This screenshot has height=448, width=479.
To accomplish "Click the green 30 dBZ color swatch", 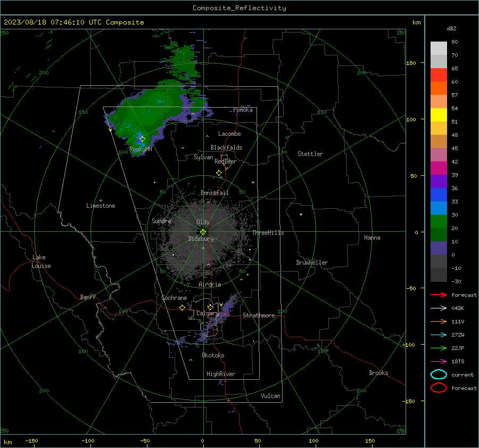I will click(x=439, y=221).
